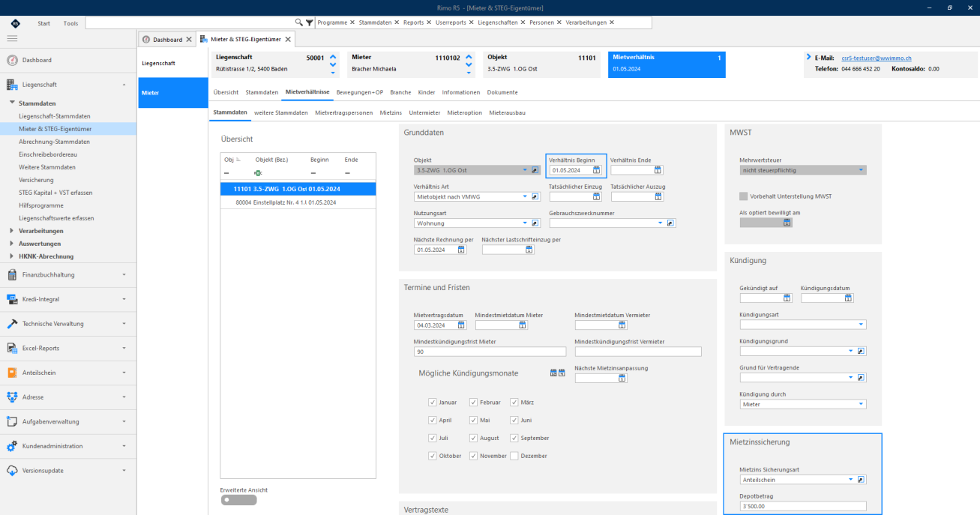Uncheck the Februar termination month
Viewport: 980px width, 515px height.
[x=474, y=402]
